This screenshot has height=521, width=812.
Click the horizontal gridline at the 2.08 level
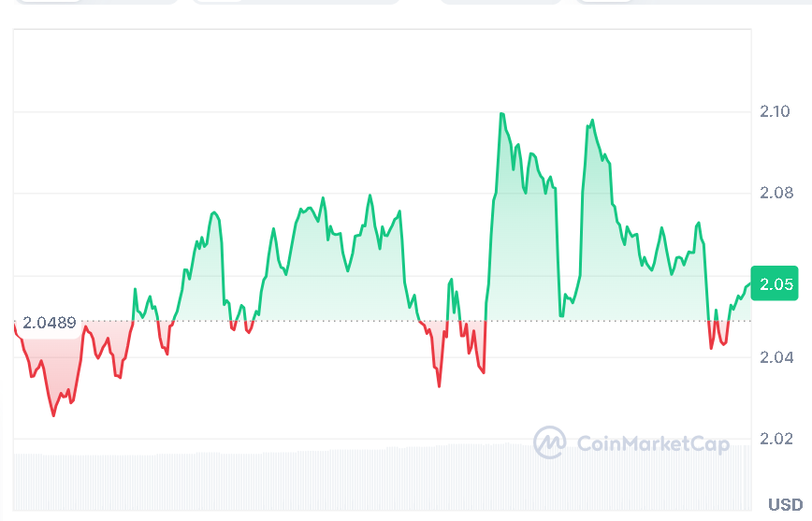pos(374,194)
